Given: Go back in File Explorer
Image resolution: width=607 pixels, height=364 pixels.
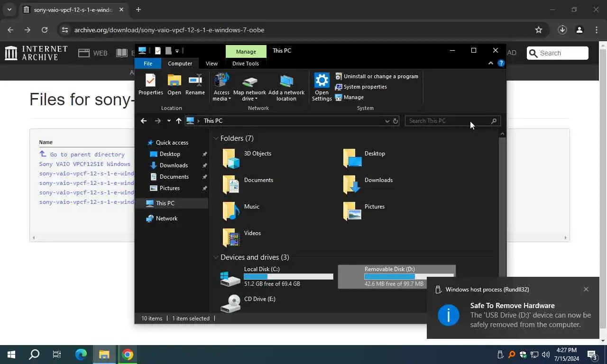Looking at the screenshot, I should click(144, 121).
